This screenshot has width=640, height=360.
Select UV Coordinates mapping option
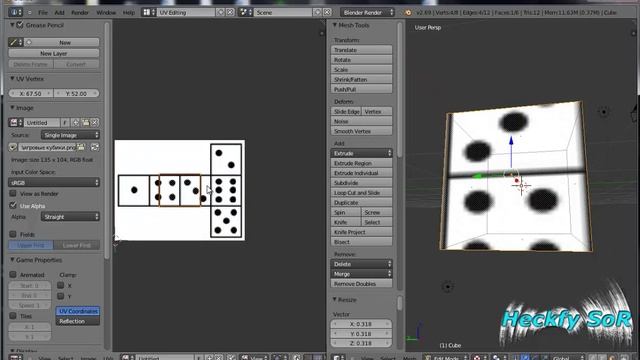click(78, 311)
